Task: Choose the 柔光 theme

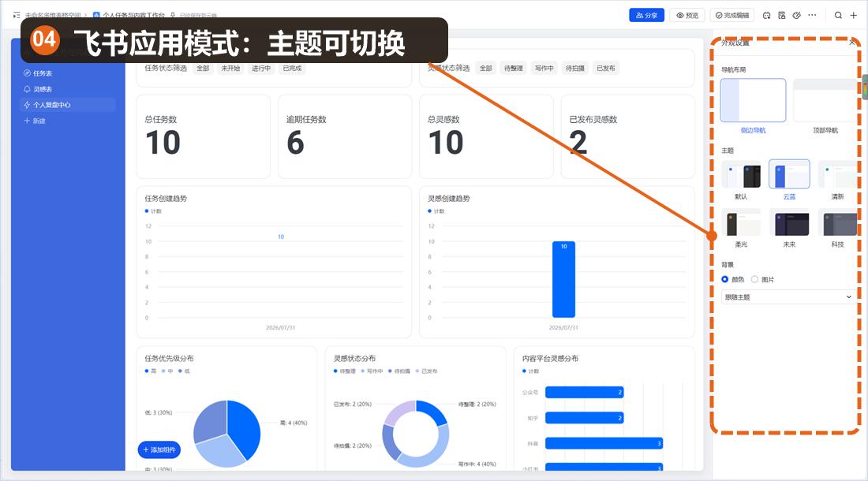Action: [x=741, y=223]
